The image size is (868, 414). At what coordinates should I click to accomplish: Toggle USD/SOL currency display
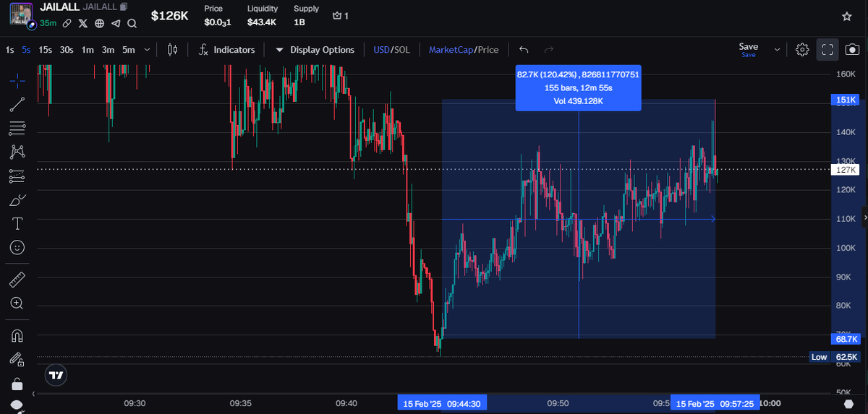[x=391, y=50]
